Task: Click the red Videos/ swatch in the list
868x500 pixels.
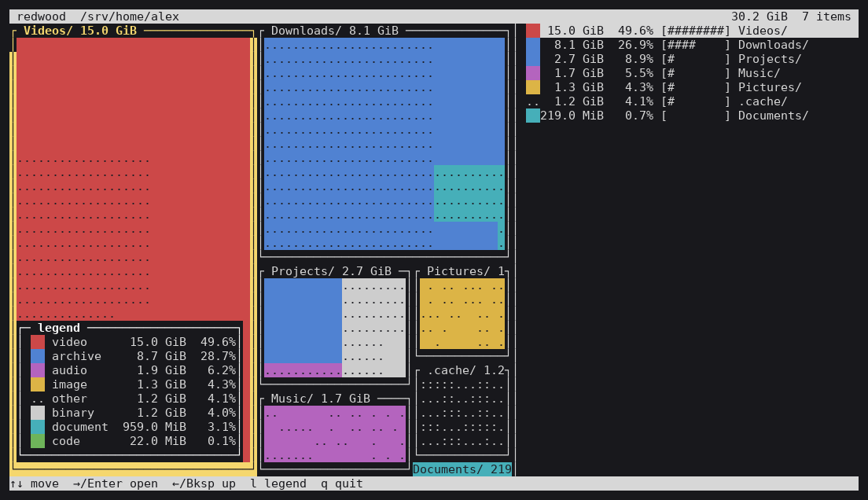Action: [532, 31]
